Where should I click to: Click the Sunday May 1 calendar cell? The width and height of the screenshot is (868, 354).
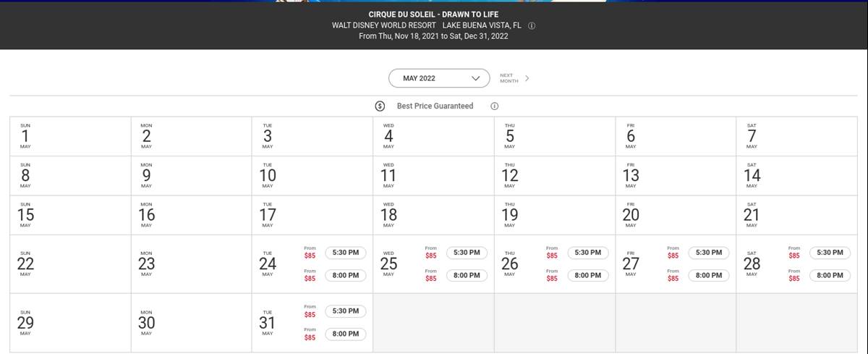tap(70, 136)
